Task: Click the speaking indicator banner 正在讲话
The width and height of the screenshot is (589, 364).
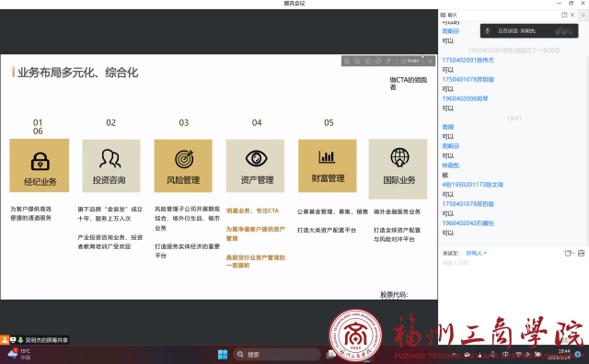Action: pyautogui.click(x=529, y=30)
